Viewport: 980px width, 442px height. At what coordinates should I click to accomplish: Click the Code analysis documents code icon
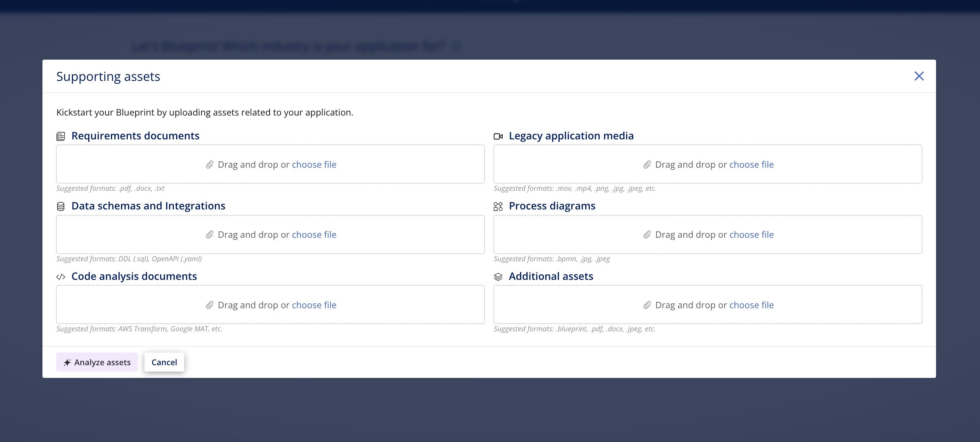point(61,277)
